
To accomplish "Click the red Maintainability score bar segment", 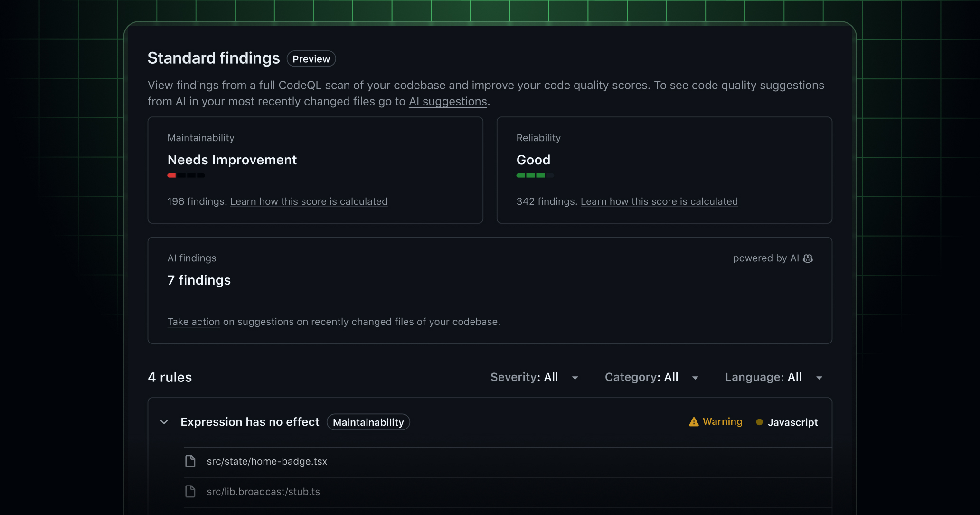I will (x=171, y=175).
